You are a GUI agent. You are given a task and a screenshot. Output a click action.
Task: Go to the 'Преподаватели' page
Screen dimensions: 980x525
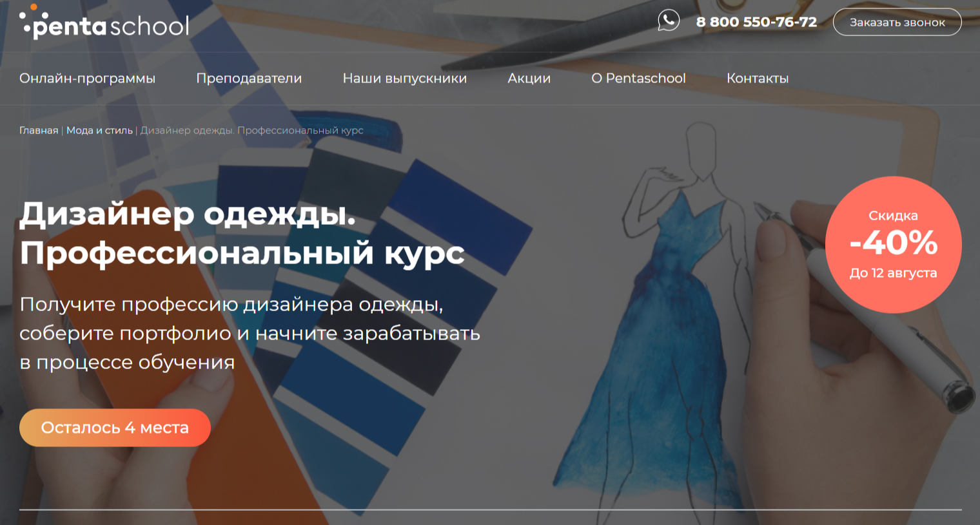pyautogui.click(x=249, y=78)
